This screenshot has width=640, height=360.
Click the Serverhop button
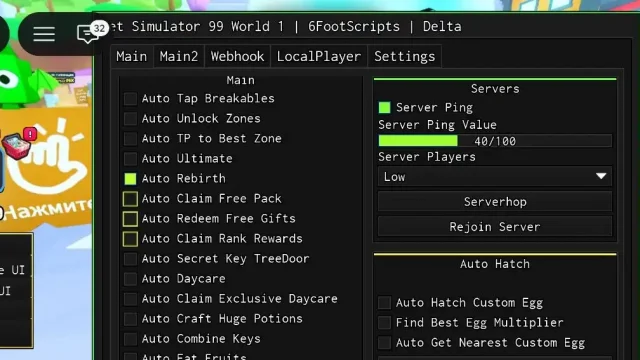pyautogui.click(x=495, y=202)
